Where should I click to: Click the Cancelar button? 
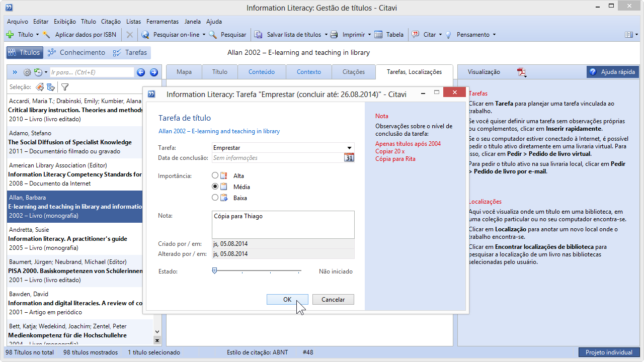tap(333, 299)
